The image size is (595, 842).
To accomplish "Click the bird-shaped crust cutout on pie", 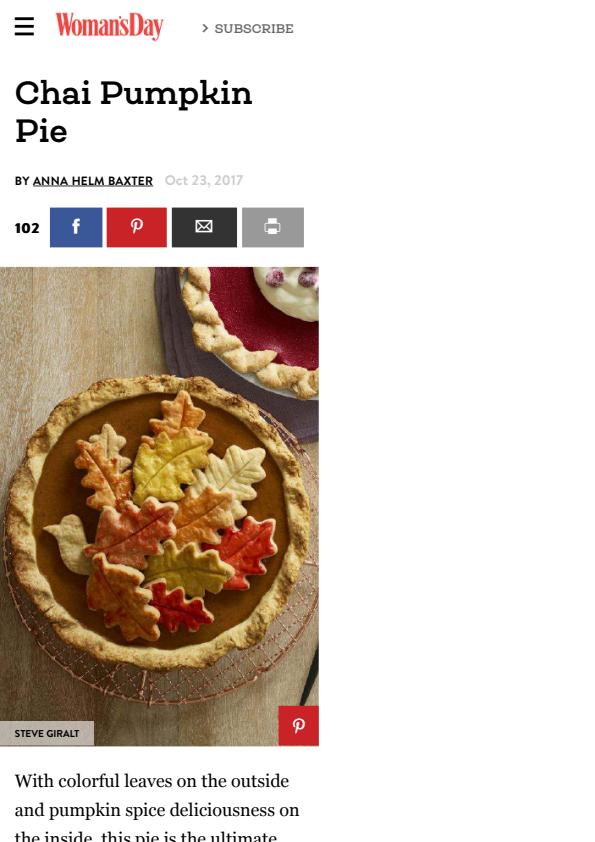I will [67, 541].
